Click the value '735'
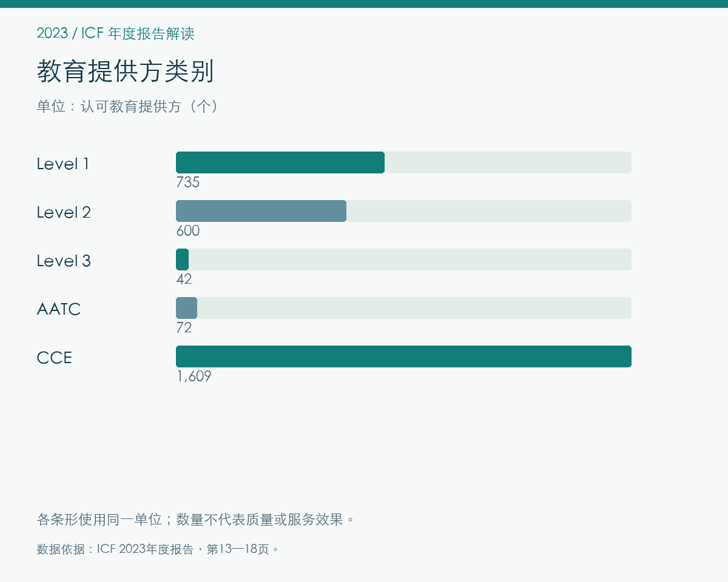Image resolution: width=728 pixels, height=582 pixels. tap(188, 182)
